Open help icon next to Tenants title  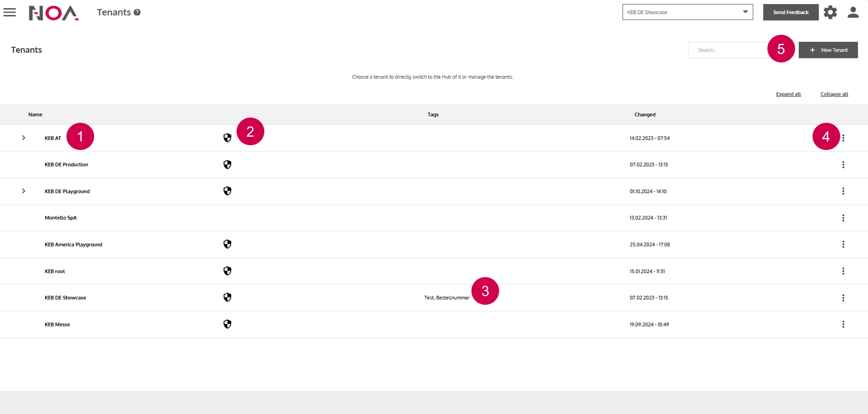point(137,13)
